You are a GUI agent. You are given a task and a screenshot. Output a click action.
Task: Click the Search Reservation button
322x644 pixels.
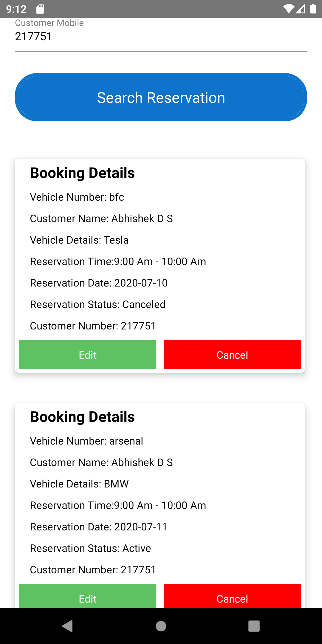click(x=161, y=97)
